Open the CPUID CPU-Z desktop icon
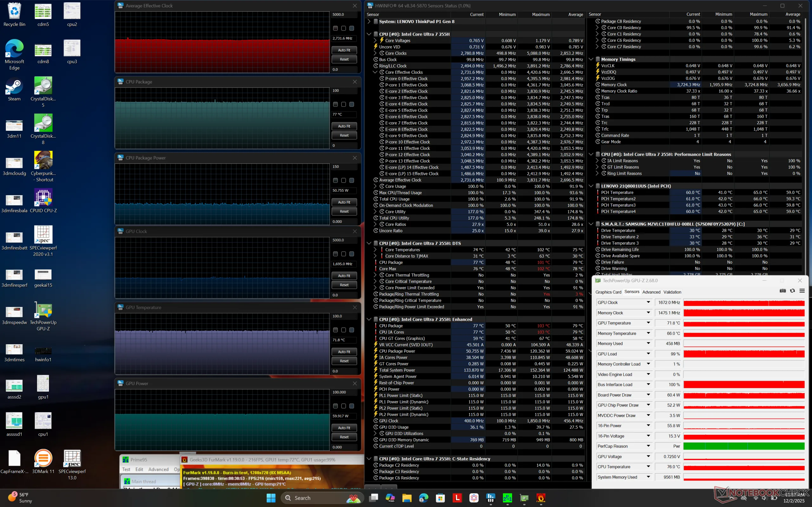Viewport: 812px width, 507px height. pos(43,198)
